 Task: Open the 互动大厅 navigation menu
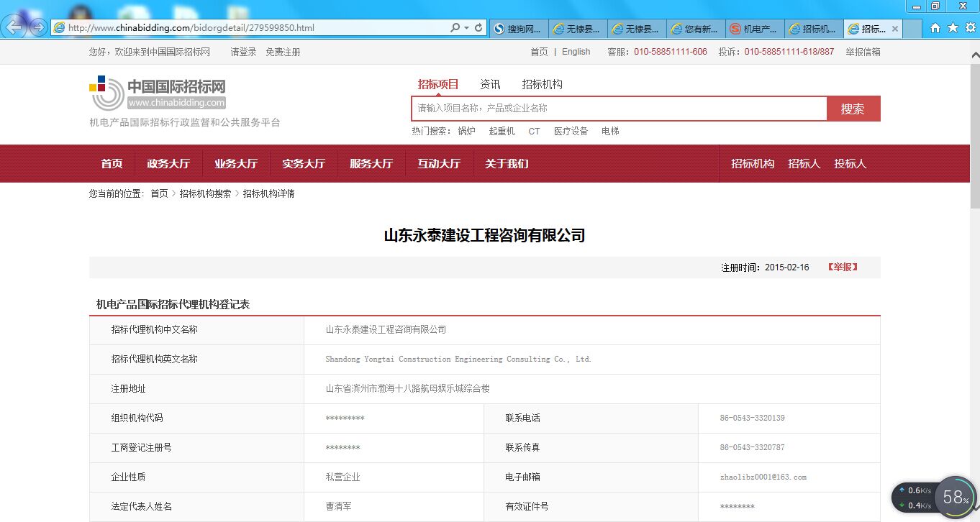coord(439,163)
